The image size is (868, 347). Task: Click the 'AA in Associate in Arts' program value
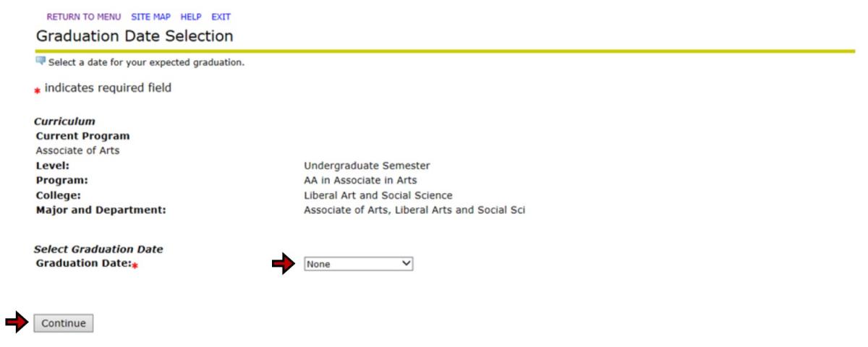(x=360, y=180)
